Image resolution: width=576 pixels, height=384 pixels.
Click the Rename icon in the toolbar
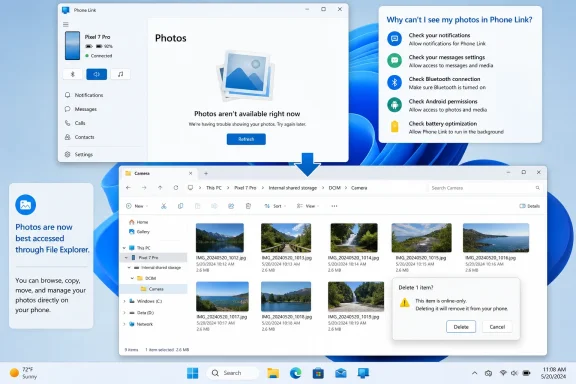point(215,206)
